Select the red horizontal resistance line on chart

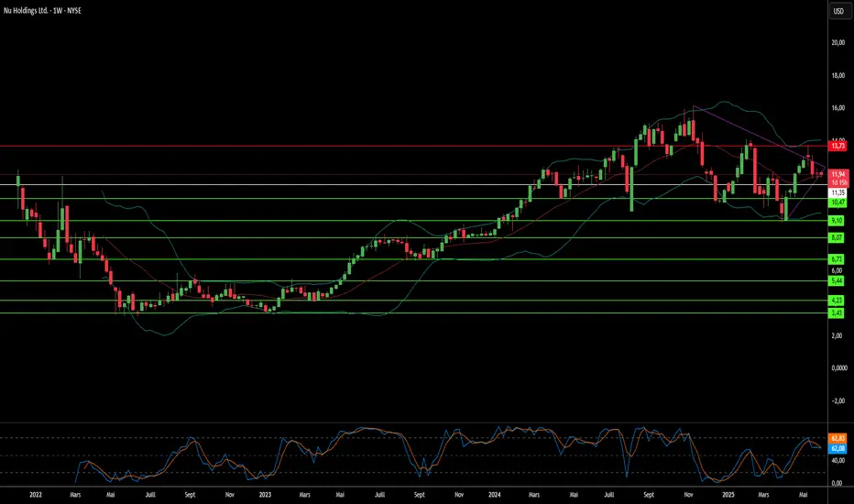pos(414,146)
